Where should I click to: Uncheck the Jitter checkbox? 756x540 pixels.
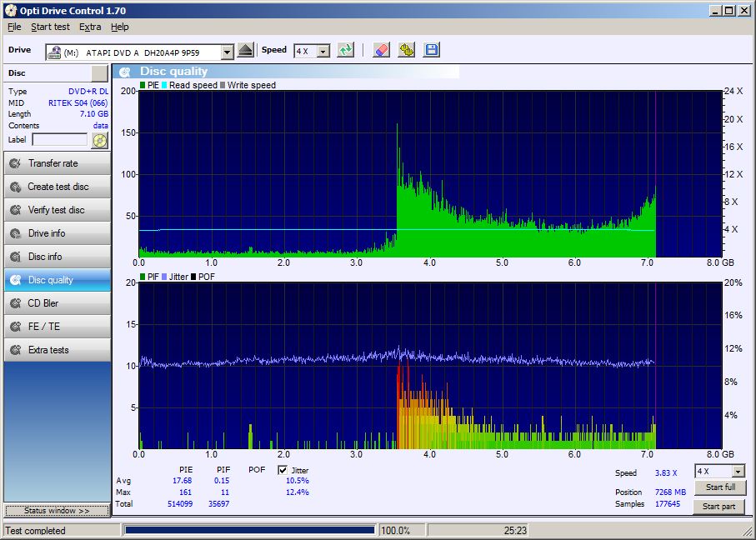click(283, 470)
